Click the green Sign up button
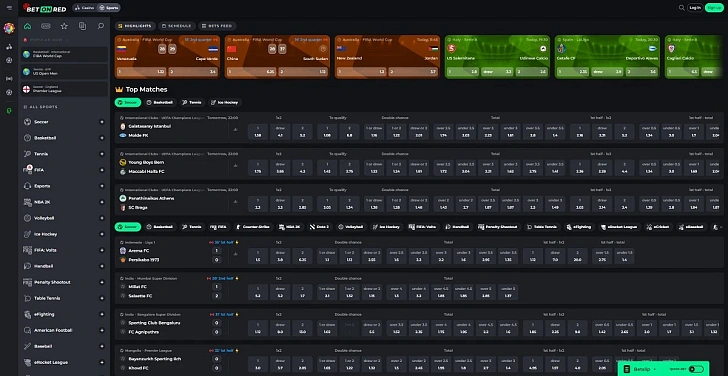 (x=714, y=7)
